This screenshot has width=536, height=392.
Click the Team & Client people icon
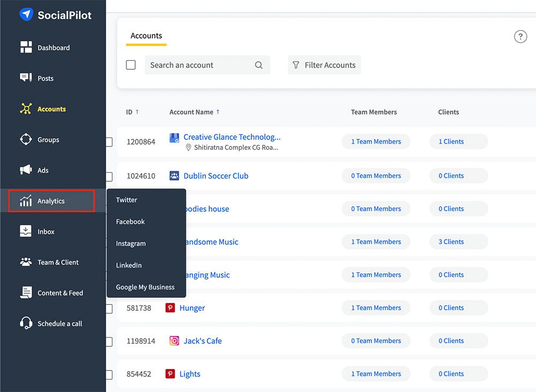pos(26,262)
